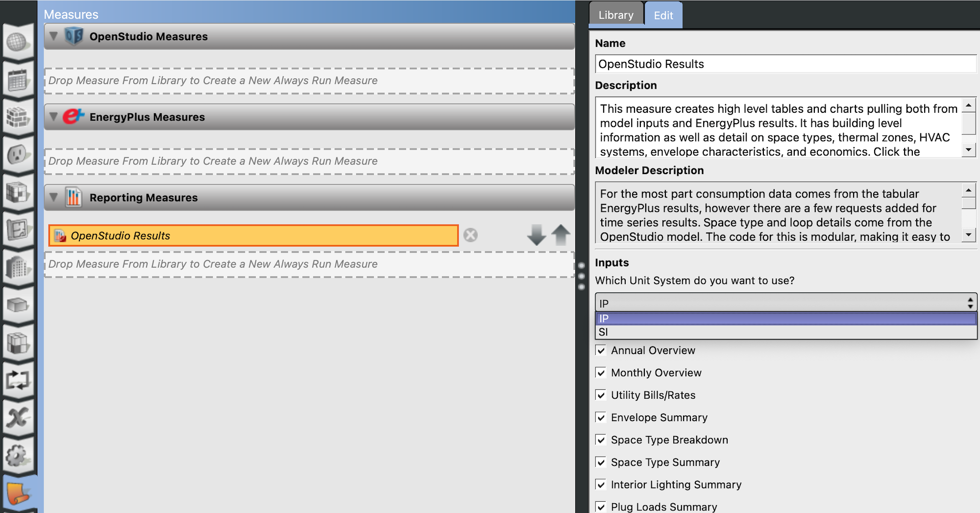Toggle the Utility Bills/Rates checkbox
The width and height of the screenshot is (980, 513).
(x=601, y=395)
